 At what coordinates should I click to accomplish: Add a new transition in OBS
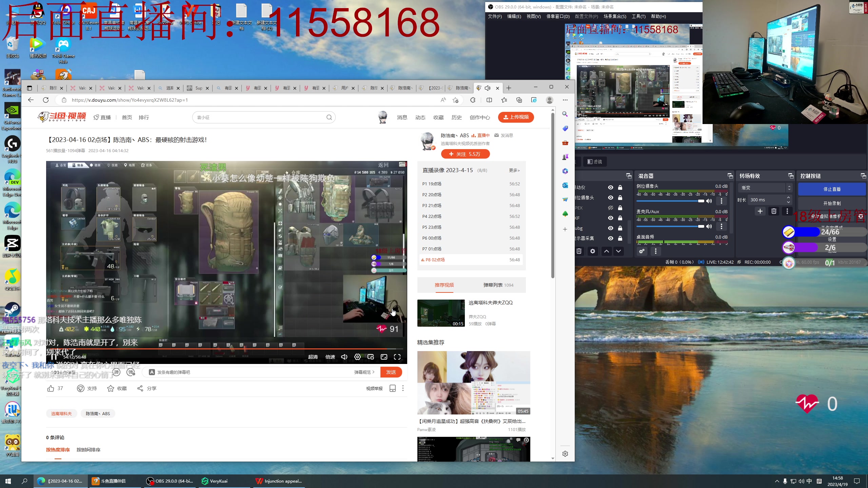[x=760, y=211]
